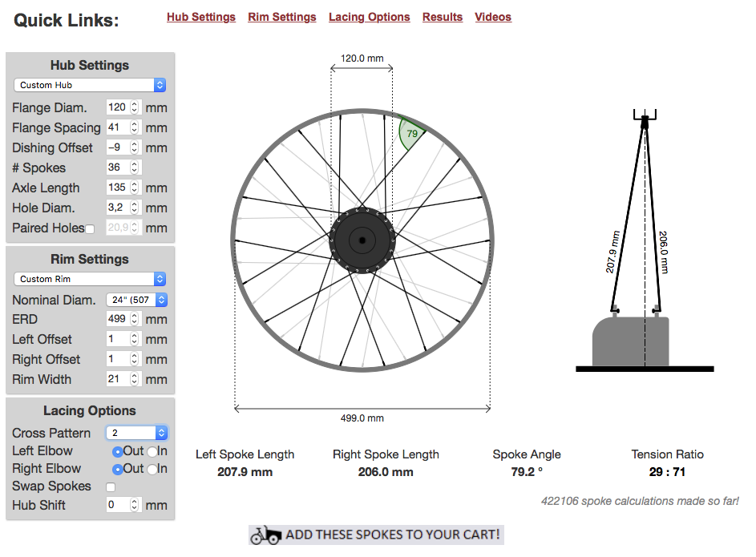The height and width of the screenshot is (557, 756).
Task: Click the # Spokes stepper arrows
Action: click(135, 168)
